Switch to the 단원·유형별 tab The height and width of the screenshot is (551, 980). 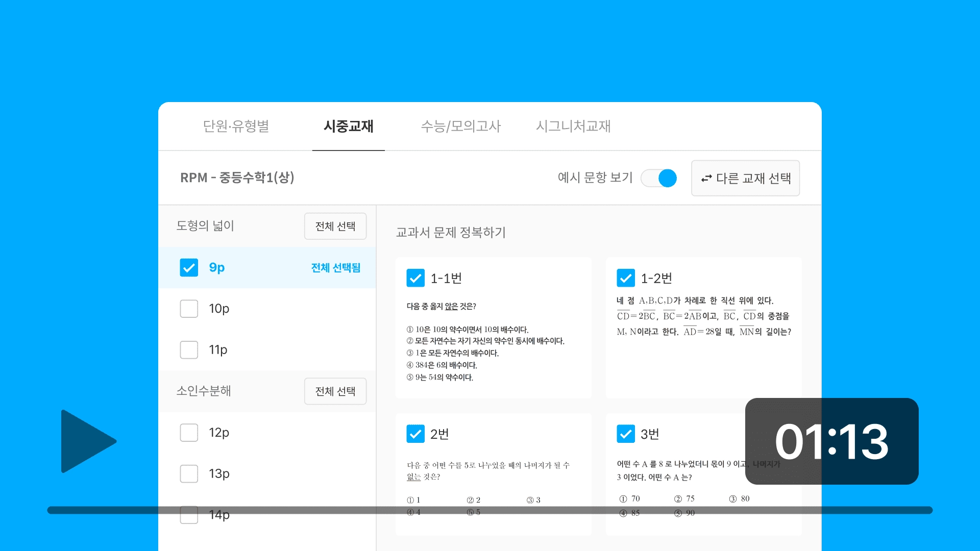[x=236, y=126]
